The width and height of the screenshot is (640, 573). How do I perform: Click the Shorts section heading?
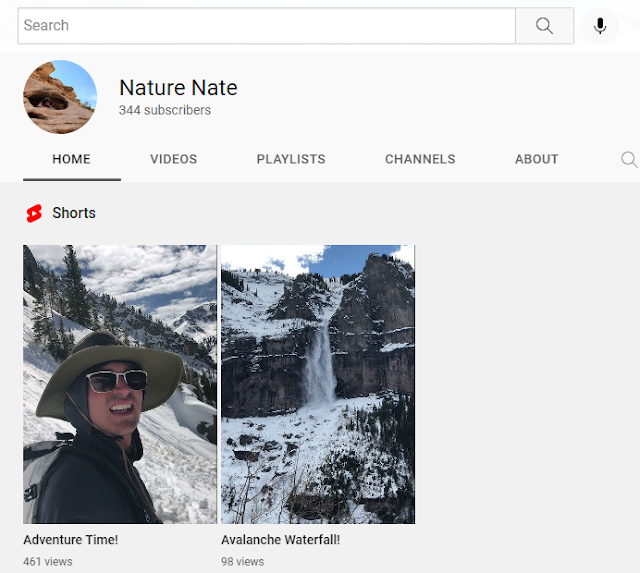pyautogui.click(x=74, y=213)
